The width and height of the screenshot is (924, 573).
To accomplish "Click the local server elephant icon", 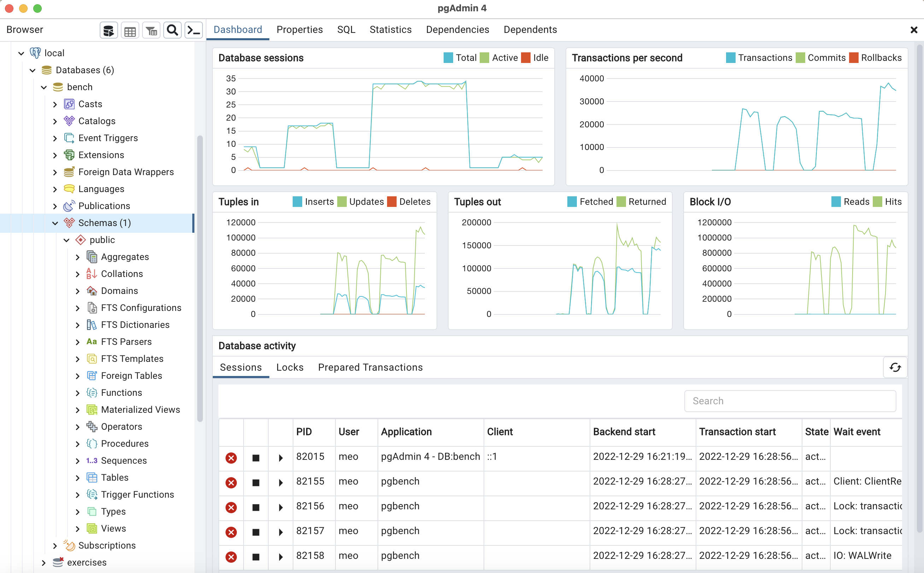I will tap(35, 53).
